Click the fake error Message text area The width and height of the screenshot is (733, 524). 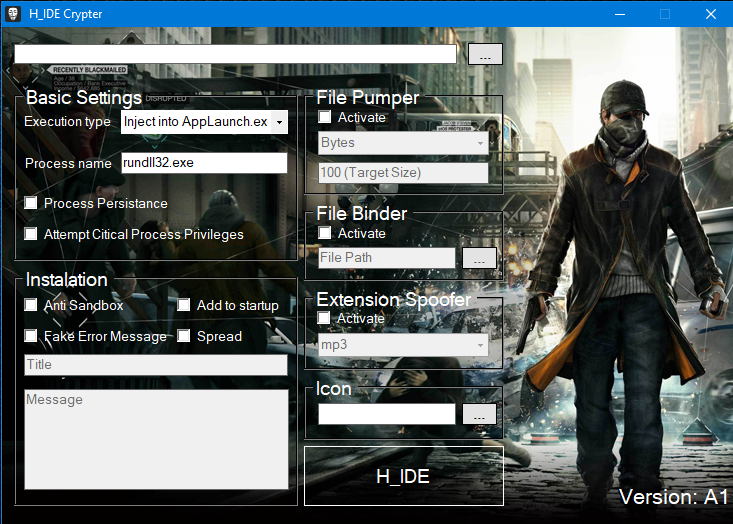(156, 439)
